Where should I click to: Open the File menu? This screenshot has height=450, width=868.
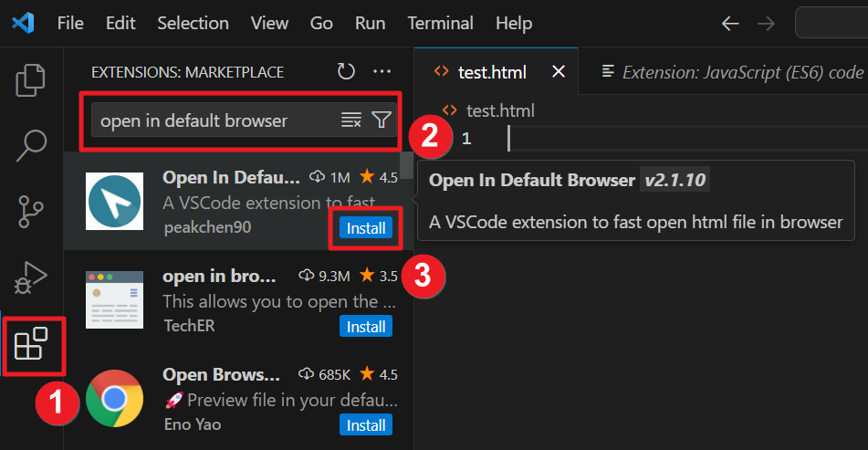point(70,23)
